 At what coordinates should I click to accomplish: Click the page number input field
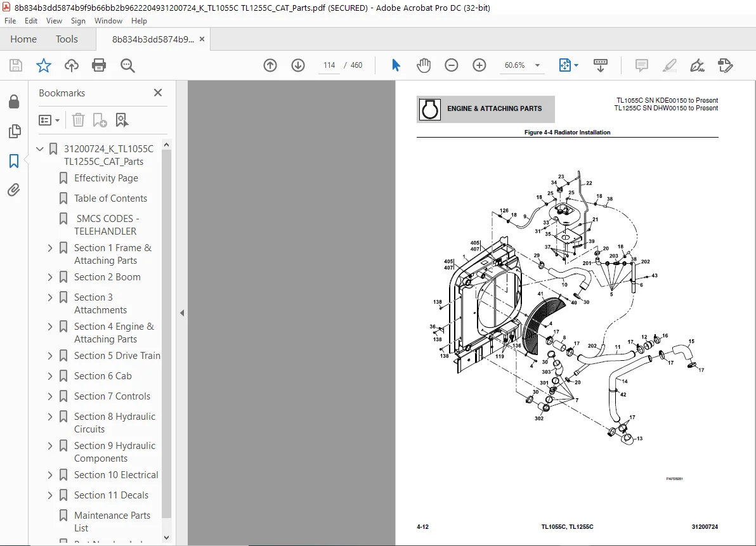(329, 65)
